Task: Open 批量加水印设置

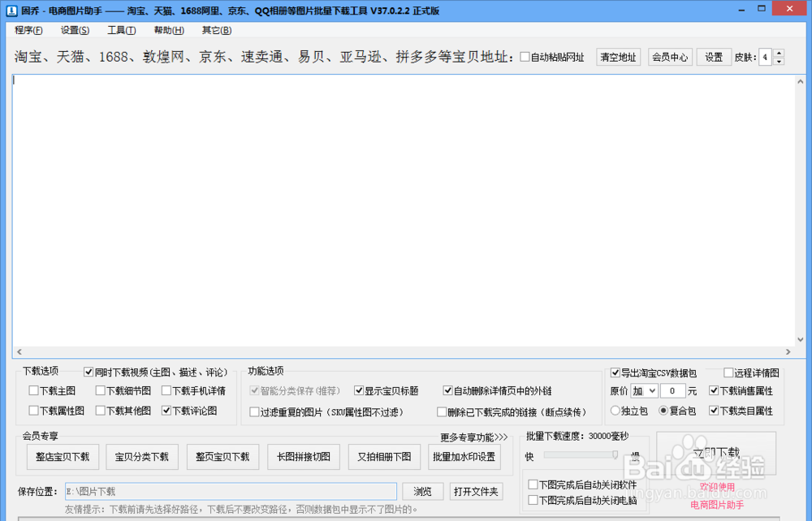Action: tap(464, 457)
